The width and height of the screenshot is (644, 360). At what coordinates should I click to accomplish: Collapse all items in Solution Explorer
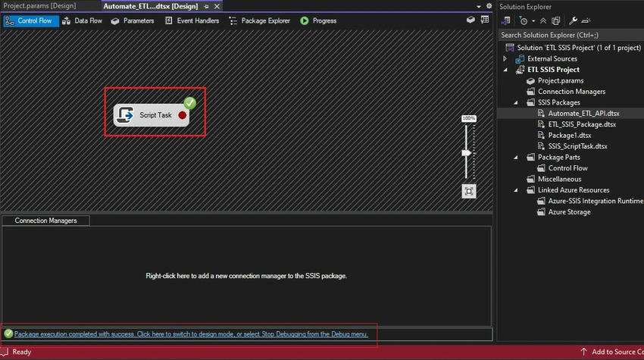(543, 20)
